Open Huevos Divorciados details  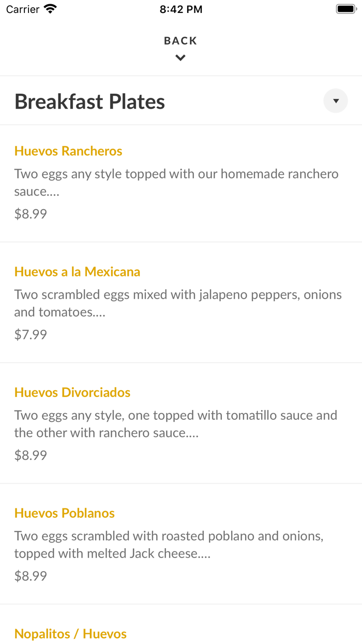tap(72, 392)
